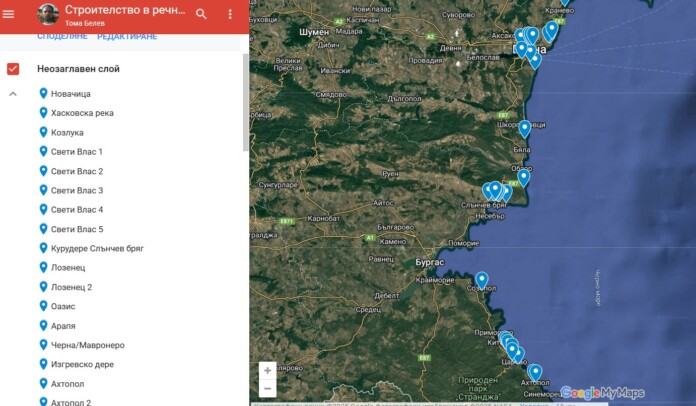This screenshot has height=406, width=696.
Task: Select Черна/Мавронеро in the places list
Action: pos(88,345)
